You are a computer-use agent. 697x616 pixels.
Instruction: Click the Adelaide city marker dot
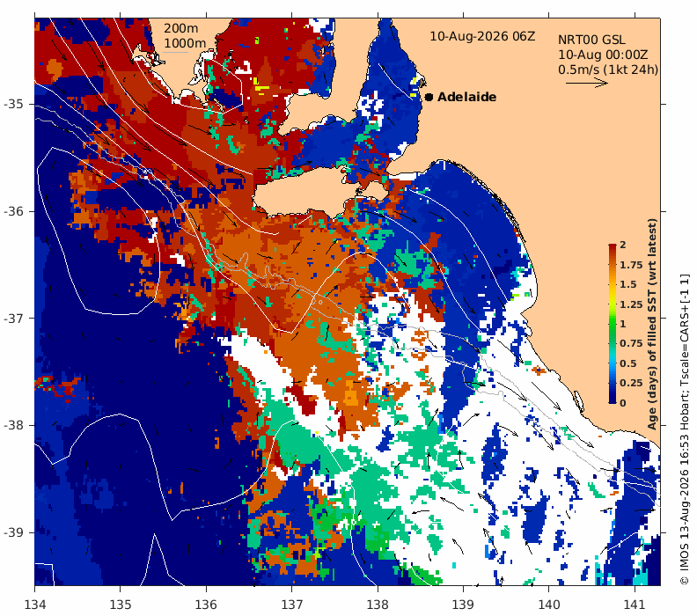429,97
